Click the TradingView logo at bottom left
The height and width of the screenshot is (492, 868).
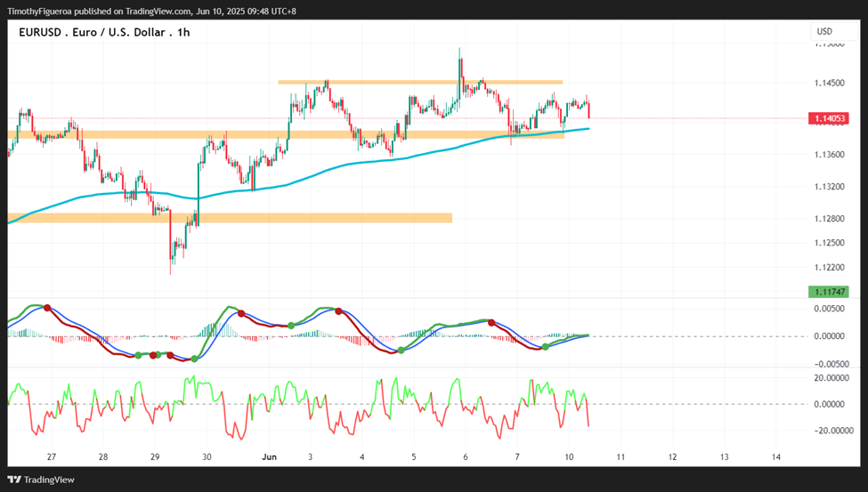[x=41, y=480]
